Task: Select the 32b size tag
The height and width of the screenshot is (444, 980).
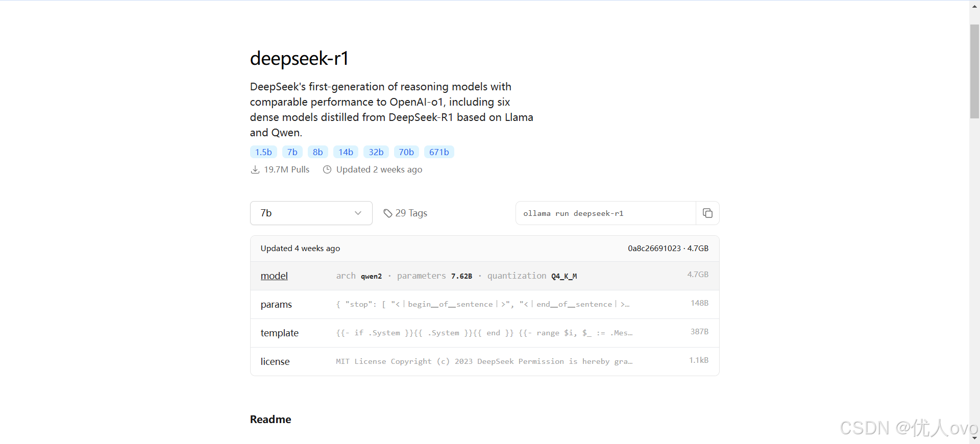Action: tap(376, 152)
